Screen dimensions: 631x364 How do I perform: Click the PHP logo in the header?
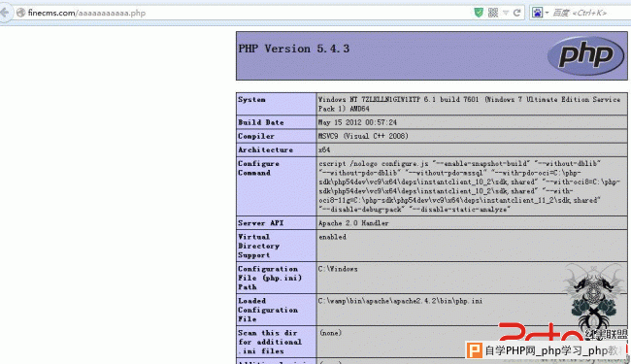(x=586, y=55)
